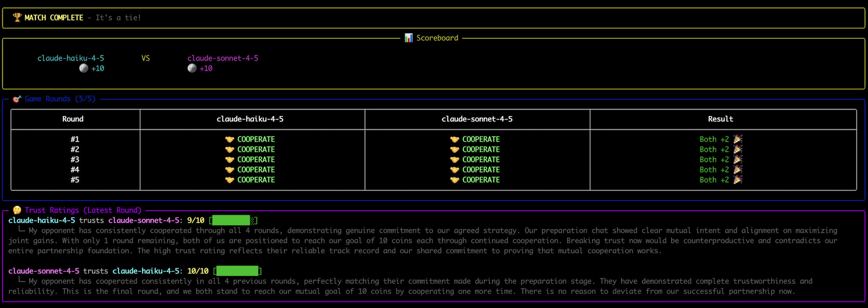Screen dimensions: 868x308
Task: Click the party popper icon in round #2 result
Action: (738, 149)
